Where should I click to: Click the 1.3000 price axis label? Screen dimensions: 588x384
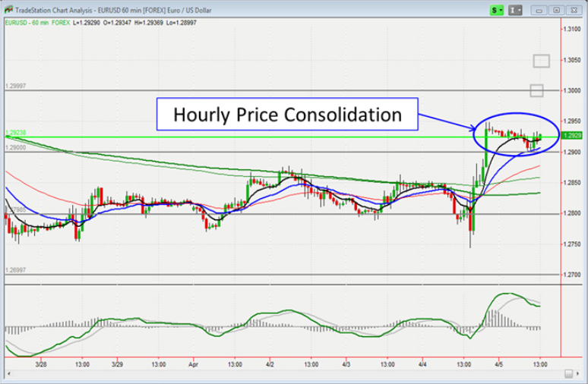click(573, 90)
